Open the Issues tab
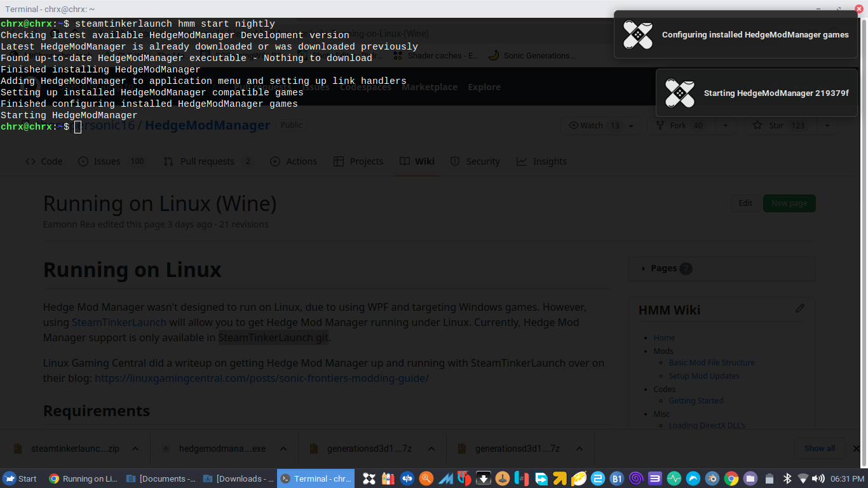Viewport: 868px width, 488px height. pyautogui.click(x=106, y=161)
